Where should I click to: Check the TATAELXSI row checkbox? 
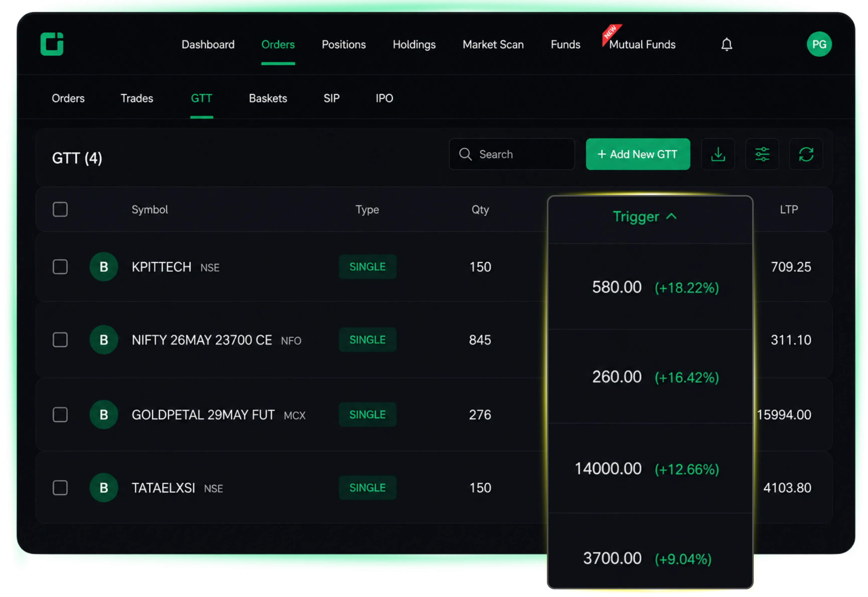60,488
